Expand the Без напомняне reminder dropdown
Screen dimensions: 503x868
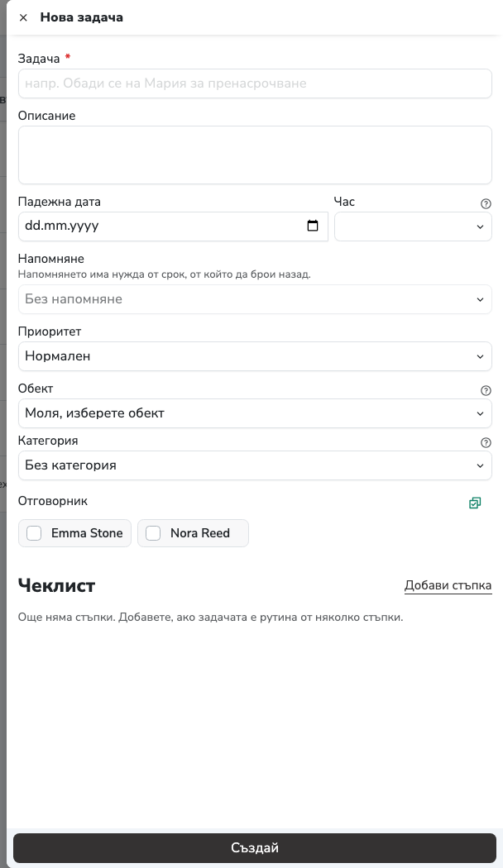pos(255,299)
